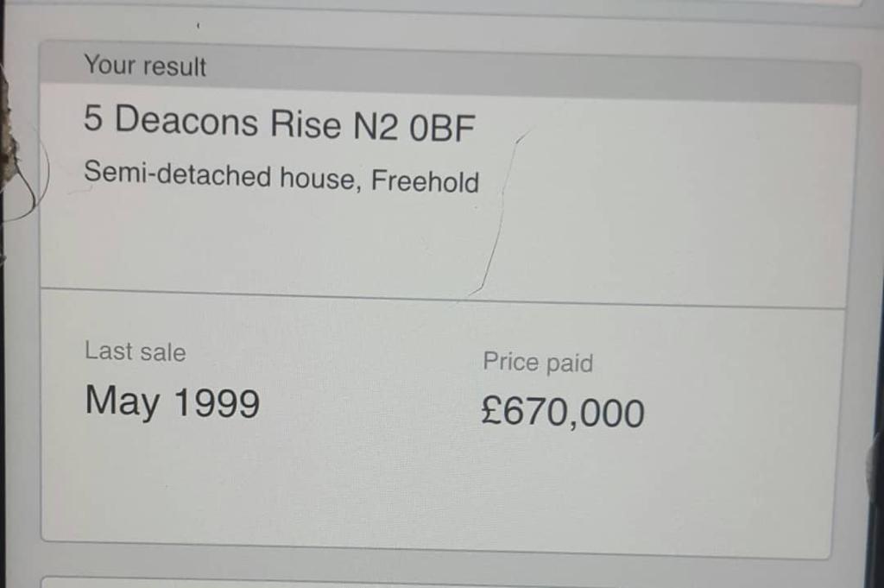Click the "Your result" header text
Screen dimensions: 884x588
145,66
